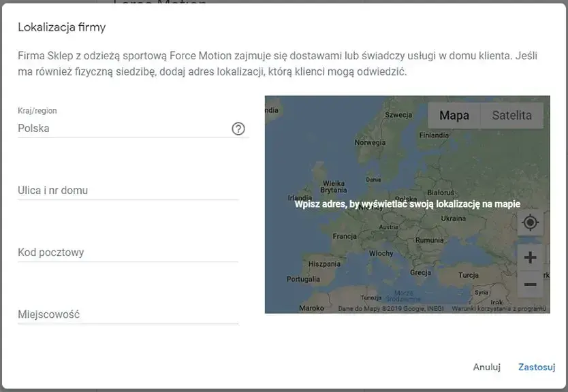Click the Dane do Mapy copyright text
This screenshot has width=568, height=392.
[x=390, y=308]
